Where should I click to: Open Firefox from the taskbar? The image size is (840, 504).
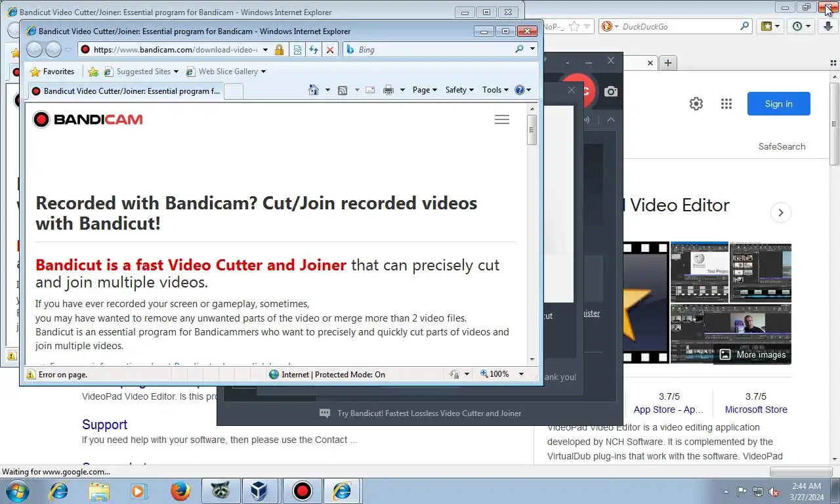180,491
